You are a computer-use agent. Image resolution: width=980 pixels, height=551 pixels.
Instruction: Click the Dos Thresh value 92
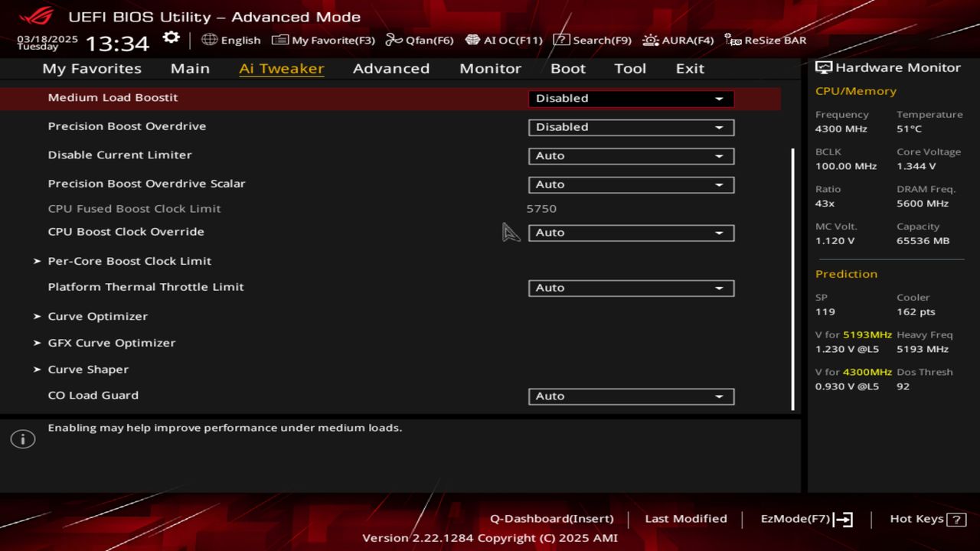pos(903,386)
